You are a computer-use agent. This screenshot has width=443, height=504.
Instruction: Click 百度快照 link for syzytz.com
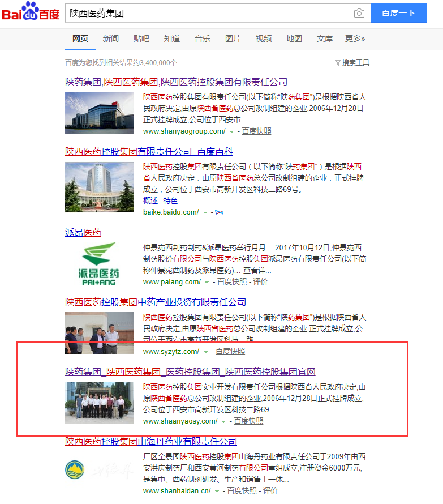click(230, 352)
